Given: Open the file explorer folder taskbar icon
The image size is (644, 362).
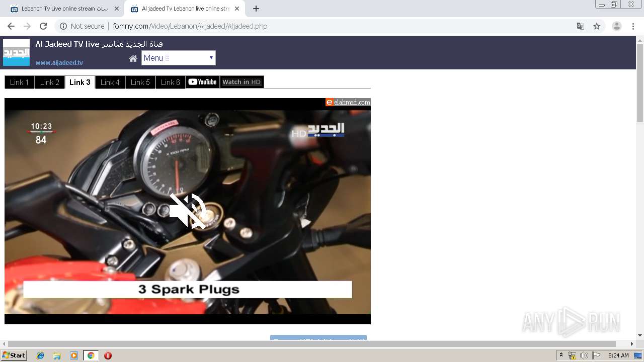Looking at the screenshot, I should point(57,355).
